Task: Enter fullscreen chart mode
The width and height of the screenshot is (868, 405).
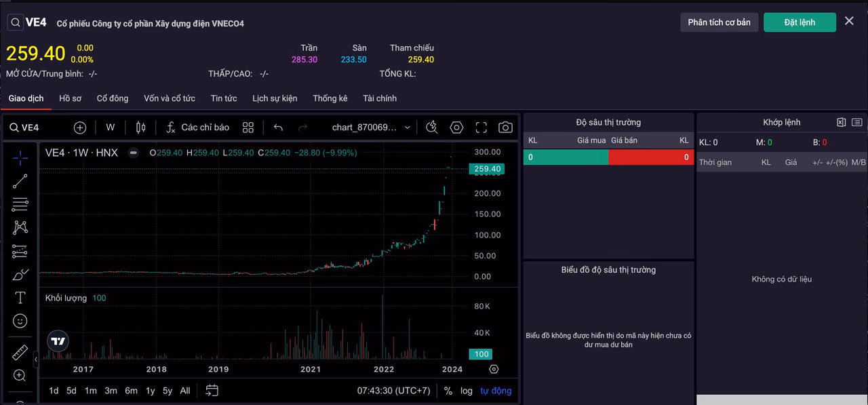Action: (481, 128)
